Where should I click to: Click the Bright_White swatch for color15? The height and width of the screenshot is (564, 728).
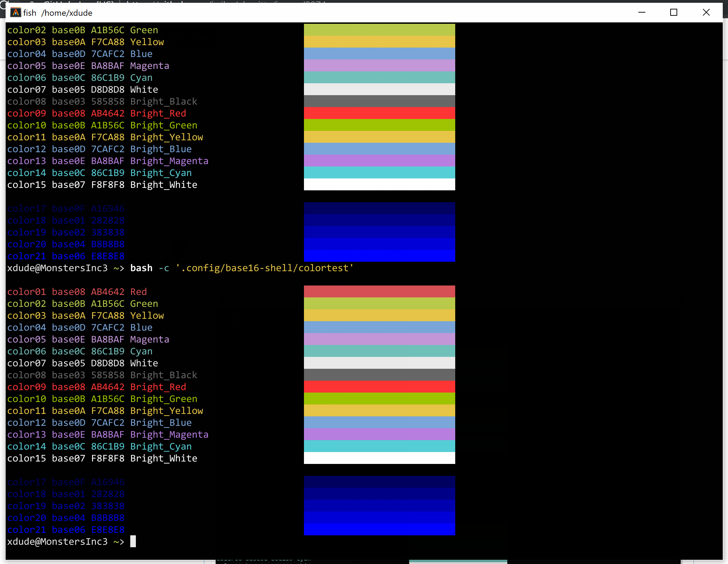point(379,458)
